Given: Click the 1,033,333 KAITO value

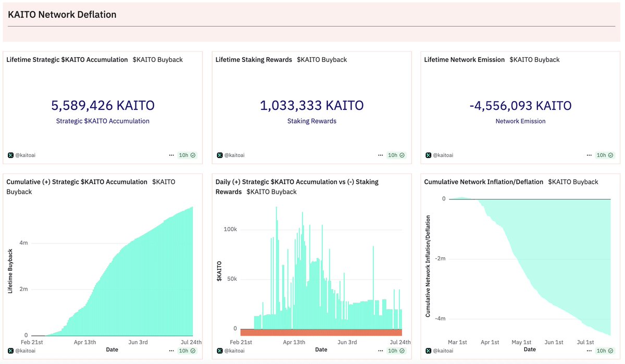Looking at the screenshot, I should 312,106.
